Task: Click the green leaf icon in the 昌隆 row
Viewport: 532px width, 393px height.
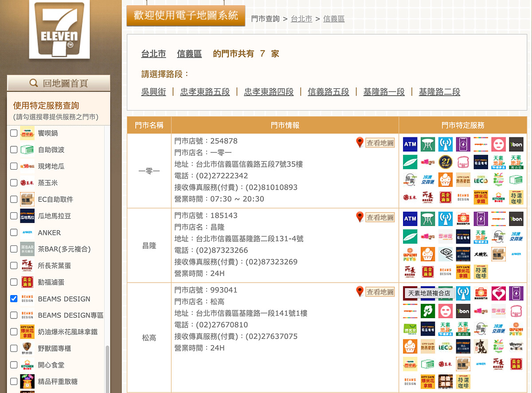Action: (x=410, y=237)
